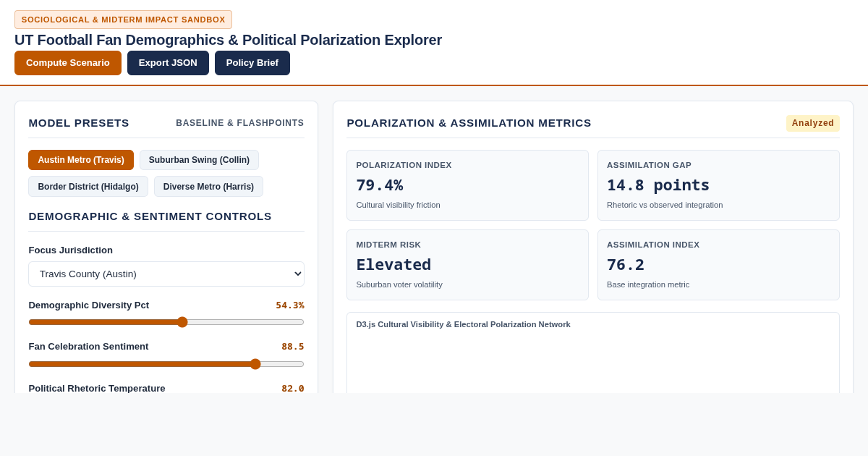Image resolution: width=868 pixels, height=456 pixels.
Task: Click the Sociological & Midterm Impact Sandbox badge
Action: (x=123, y=20)
